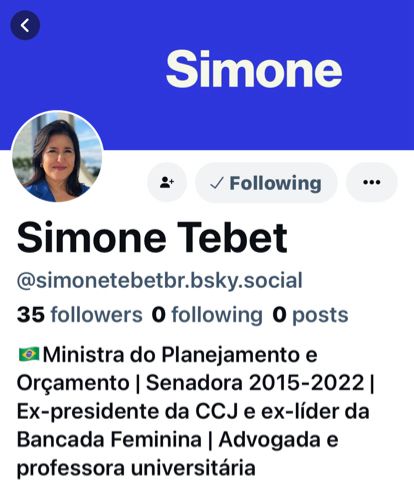View the 35 followers list
This screenshot has width=414, height=493.
[80, 315]
